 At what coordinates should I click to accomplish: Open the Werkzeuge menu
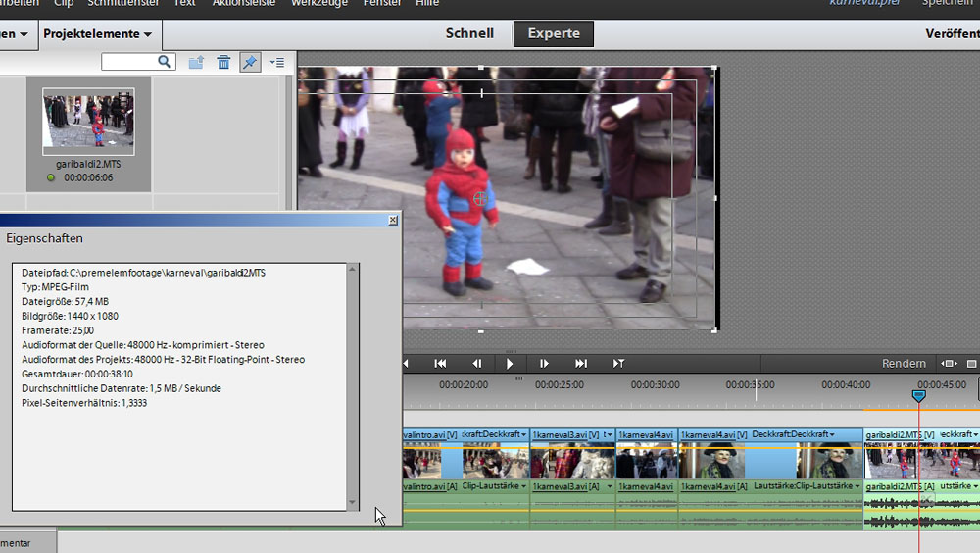tap(319, 3)
